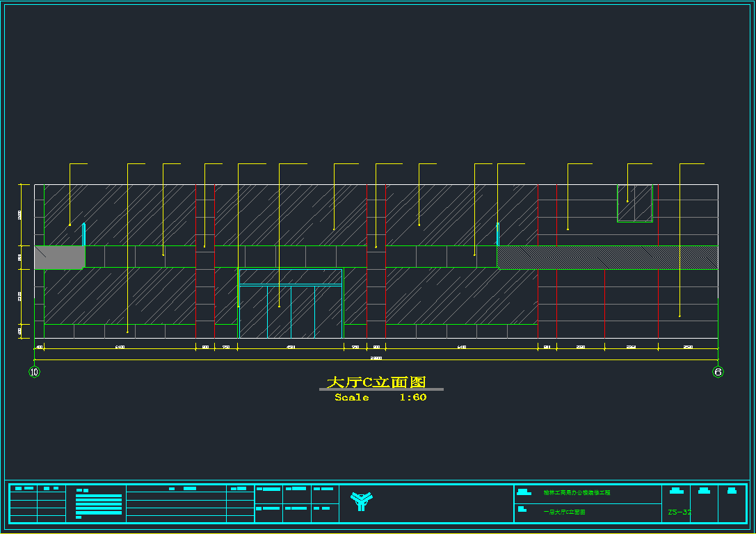
Task: Select the rightmost leader line's horizontal end at top
Action: click(693, 164)
